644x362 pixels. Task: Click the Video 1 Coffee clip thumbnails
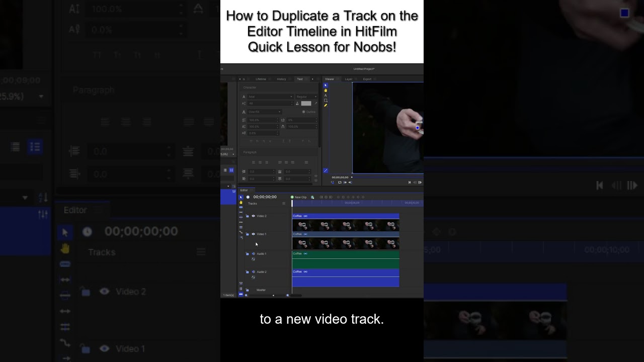coord(346,244)
